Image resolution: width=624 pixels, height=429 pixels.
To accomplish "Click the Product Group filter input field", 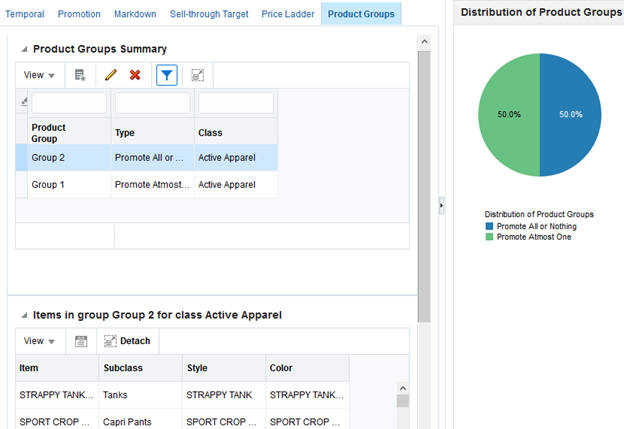I will coord(69,103).
